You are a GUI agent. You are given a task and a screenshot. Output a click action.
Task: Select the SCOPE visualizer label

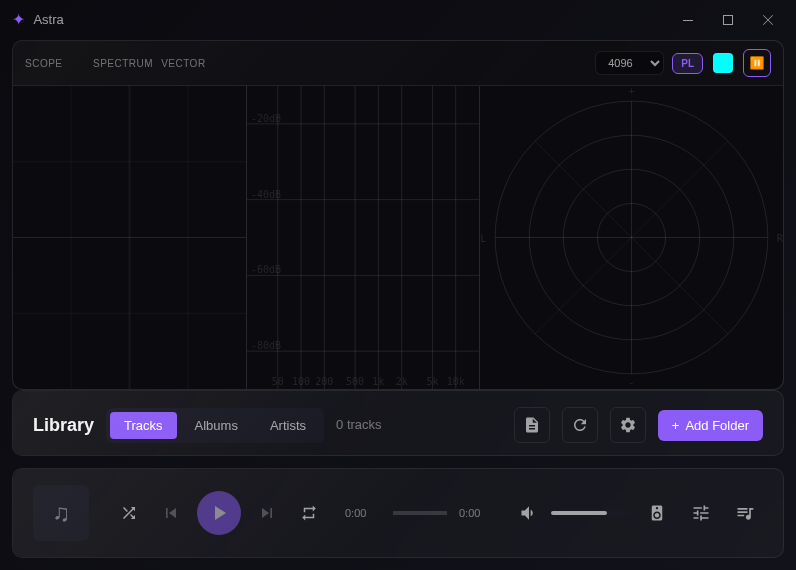[44, 63]
